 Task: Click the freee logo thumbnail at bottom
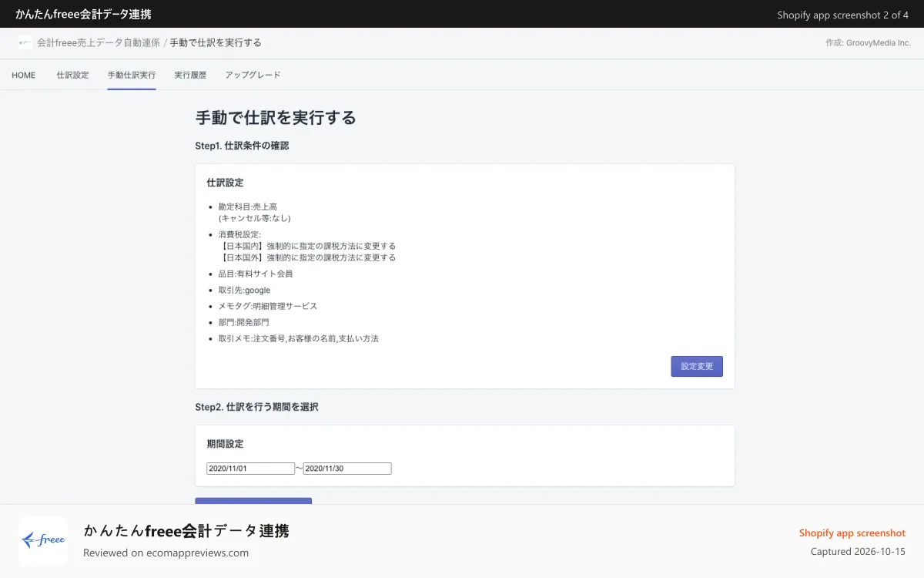click(x=43, y=541)
